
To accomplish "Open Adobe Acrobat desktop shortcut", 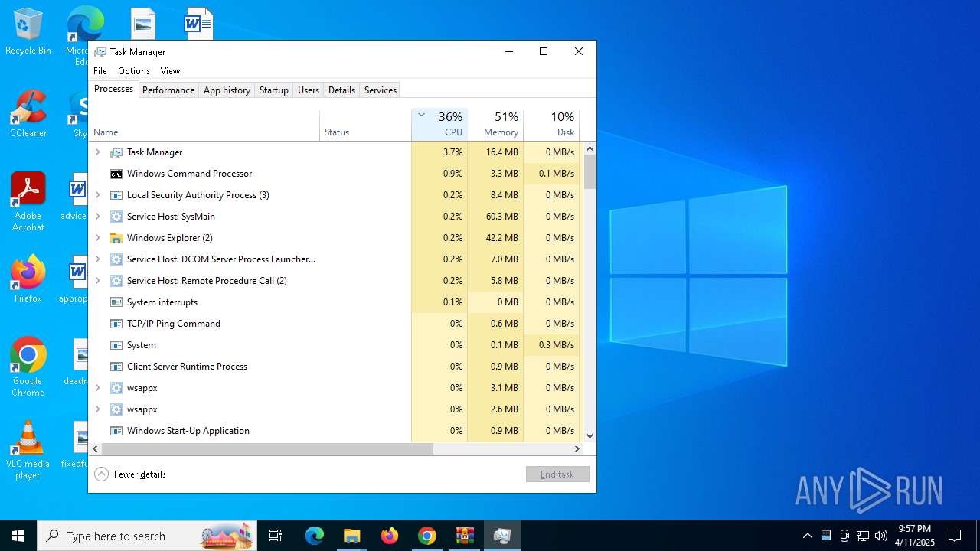I will coord(28,202).
